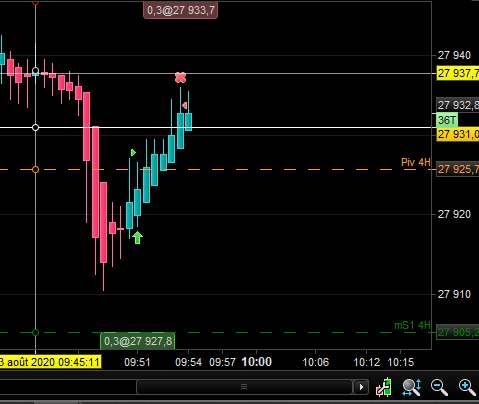Click the yellow août 2020 09:45:11 cursor date

(51, 362)
